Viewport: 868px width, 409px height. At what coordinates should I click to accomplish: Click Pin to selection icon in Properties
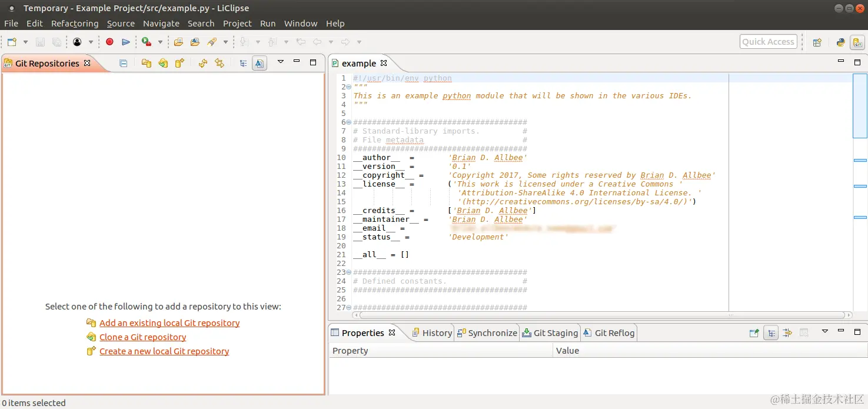754,332
